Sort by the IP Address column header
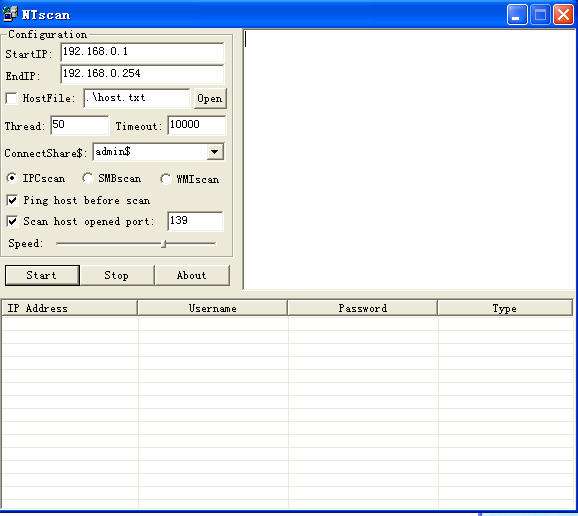The height and width of the screenshot is (516, 578). 69,308
